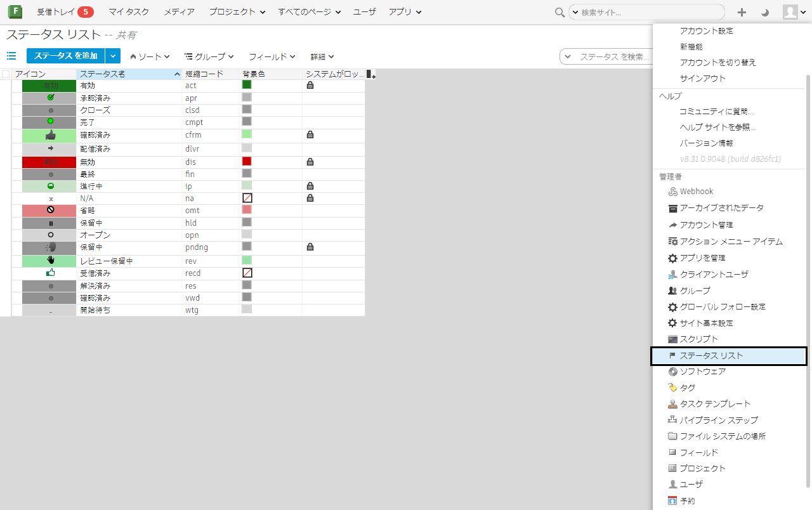Click the calendar icon beside 予約
812x510 pixels.
(x=673, y=500)
